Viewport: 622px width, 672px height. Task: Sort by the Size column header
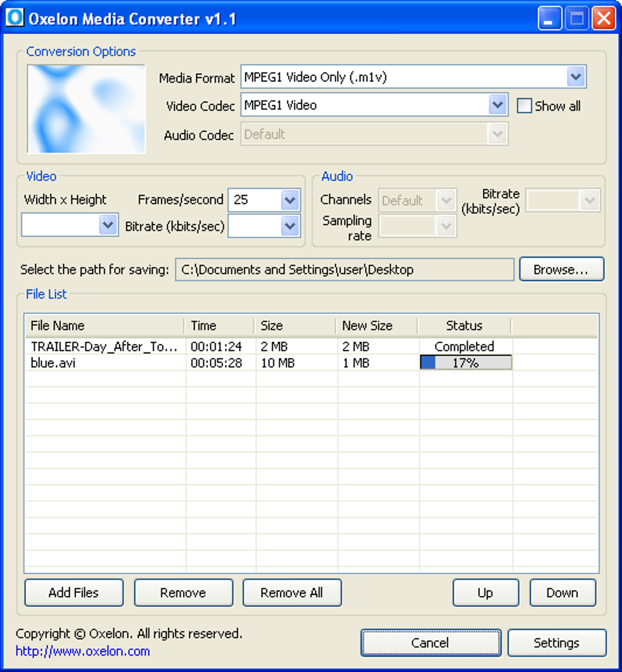click(x=295, y=326)
